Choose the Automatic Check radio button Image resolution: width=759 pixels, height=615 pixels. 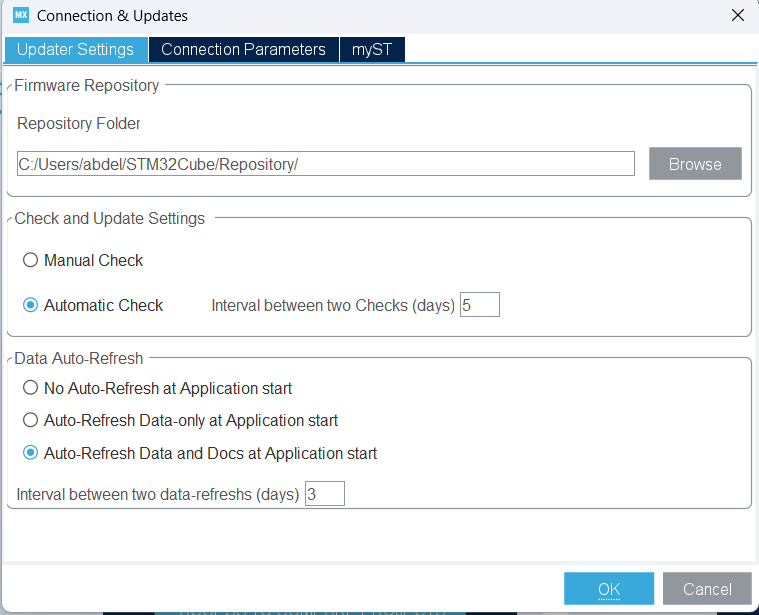point(31,305)
